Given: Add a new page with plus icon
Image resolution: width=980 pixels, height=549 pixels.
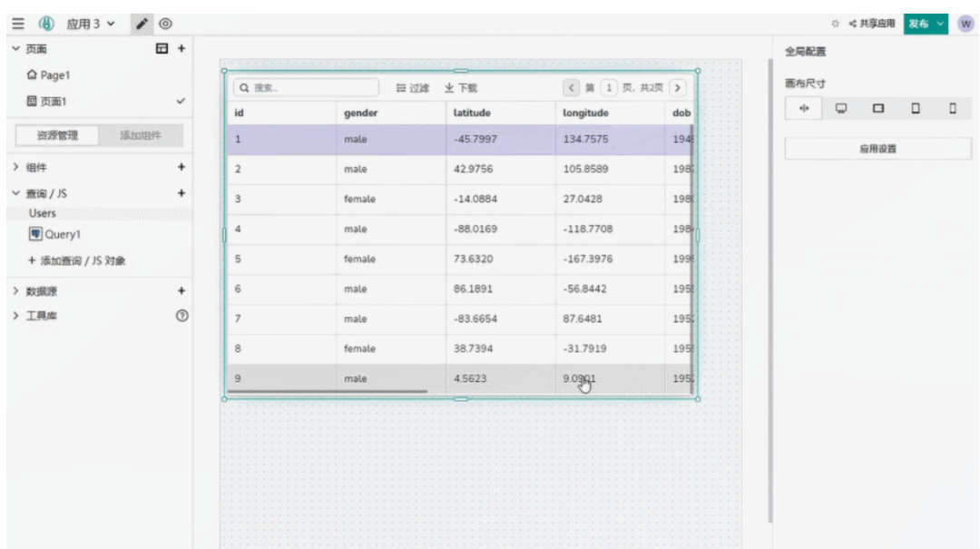Looking at the screenshot, I should [181, 48].
